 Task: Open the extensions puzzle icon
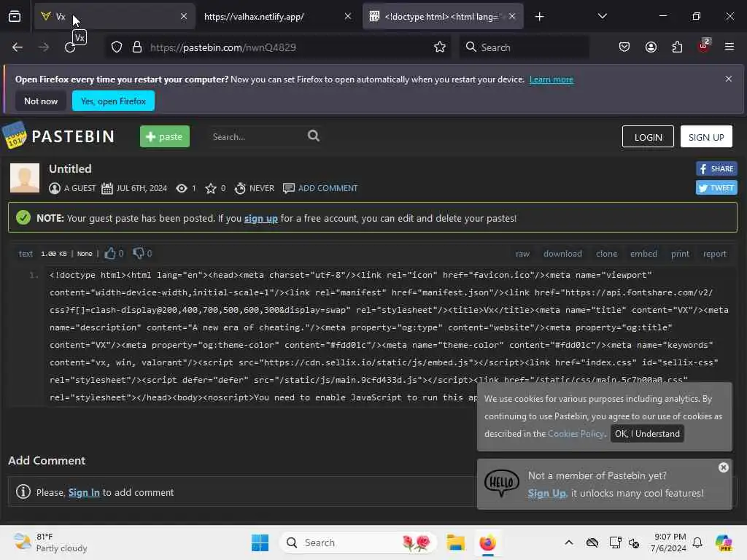click(x=677, y=47)
